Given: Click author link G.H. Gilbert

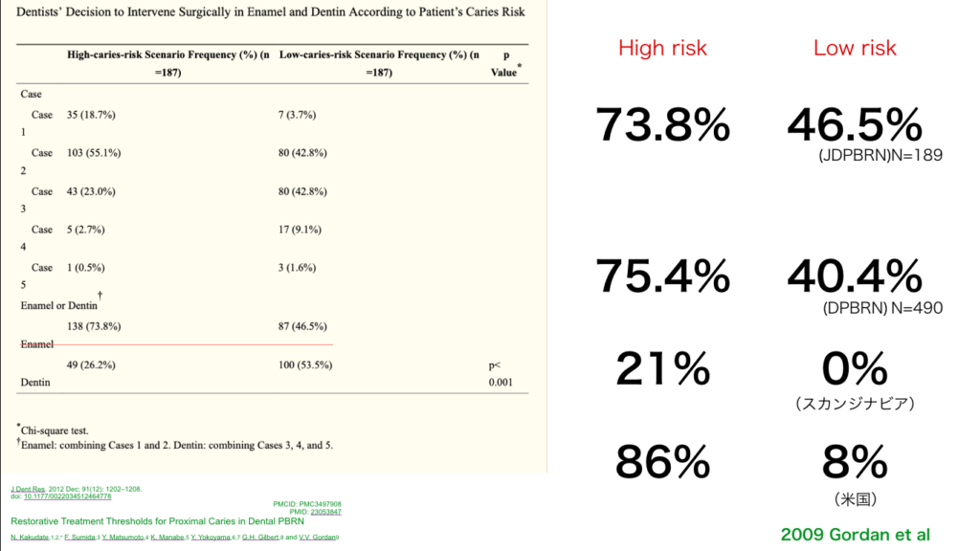Looking at the screenshot, I should (260, 538).
